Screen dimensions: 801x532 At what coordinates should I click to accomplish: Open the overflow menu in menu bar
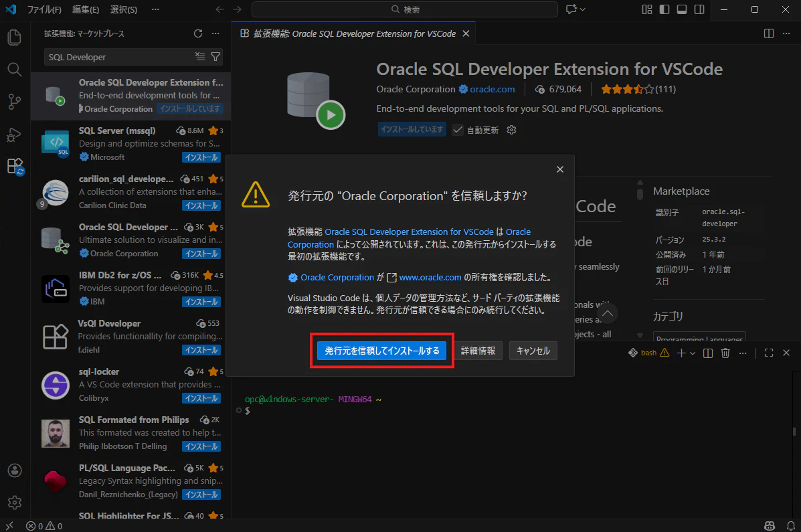(x=155, y=9)
